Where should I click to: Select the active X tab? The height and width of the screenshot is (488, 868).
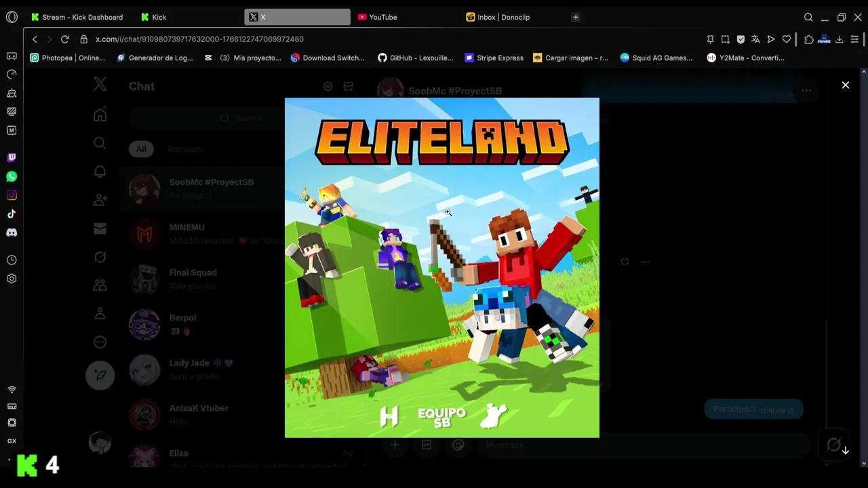tap(297, 17)
